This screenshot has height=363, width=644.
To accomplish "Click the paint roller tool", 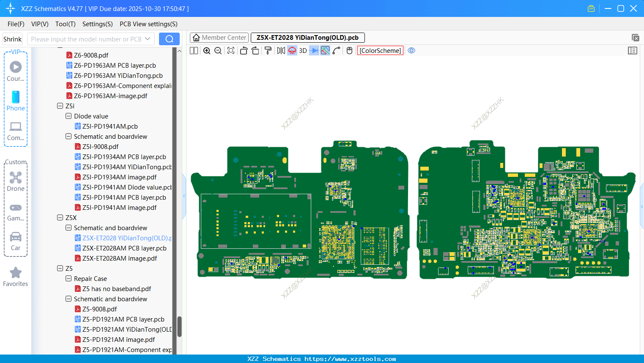I will click(268, 51).
